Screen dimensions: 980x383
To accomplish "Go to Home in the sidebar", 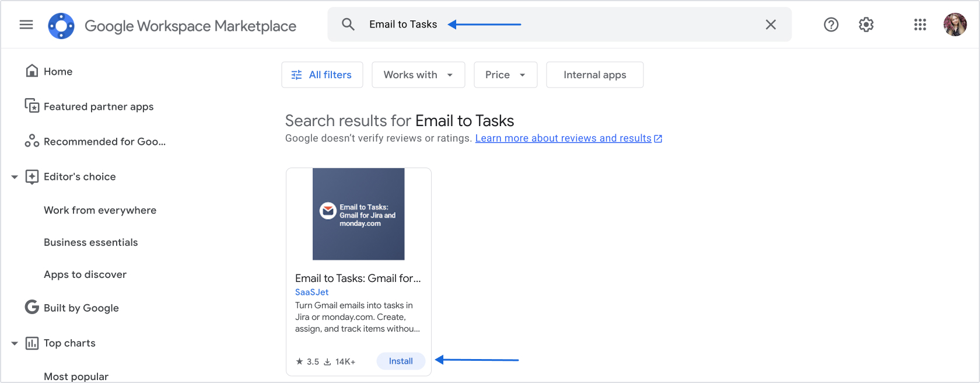I will [58, 71].
